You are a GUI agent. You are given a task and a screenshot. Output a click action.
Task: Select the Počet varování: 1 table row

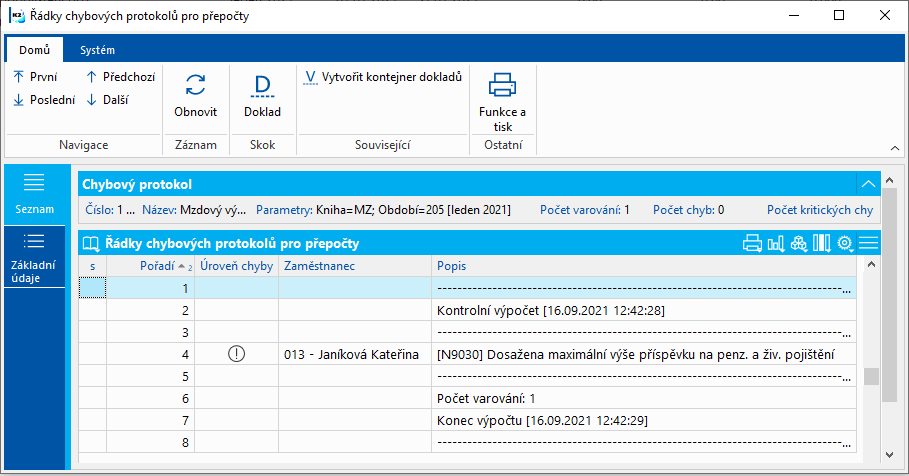tap(467, 398)
